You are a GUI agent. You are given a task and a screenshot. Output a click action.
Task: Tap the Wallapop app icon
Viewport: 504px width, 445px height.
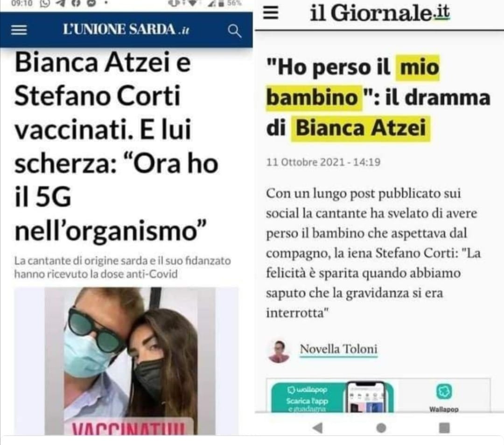444,392
